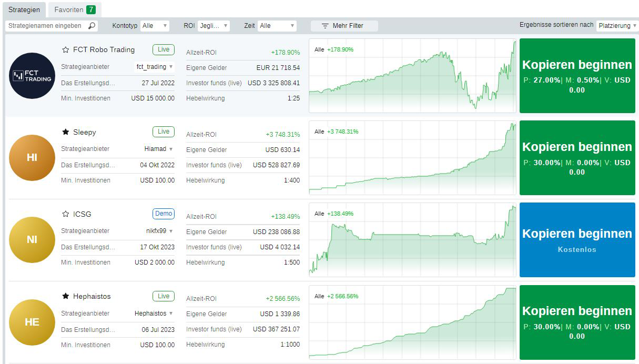The width and height of the screenshot is (639, 364).
Task: Unfavorite the Sleepy strategy star
Action: [66, 132]
